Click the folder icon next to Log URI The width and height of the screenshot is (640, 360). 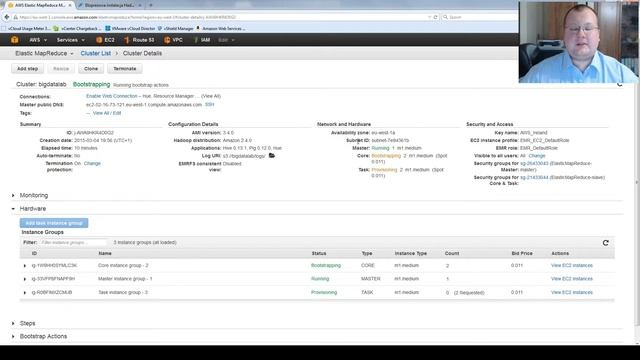click(x=272, y=156)
